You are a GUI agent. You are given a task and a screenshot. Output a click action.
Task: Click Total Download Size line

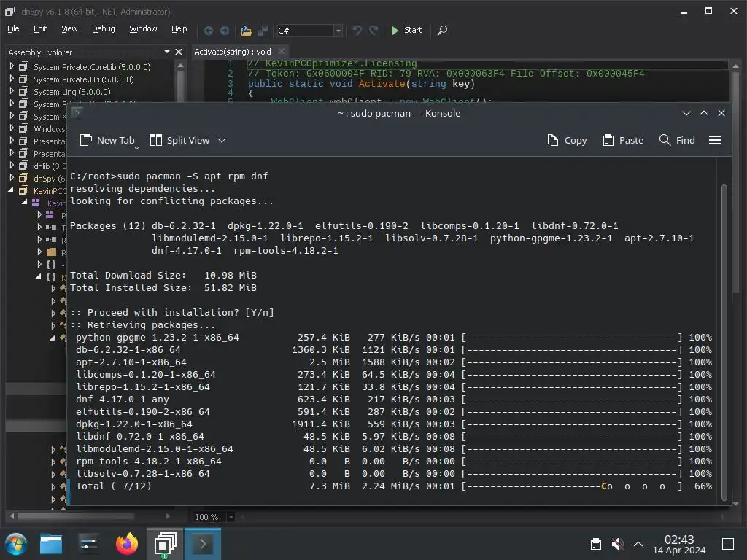click(x=163, y=276)
